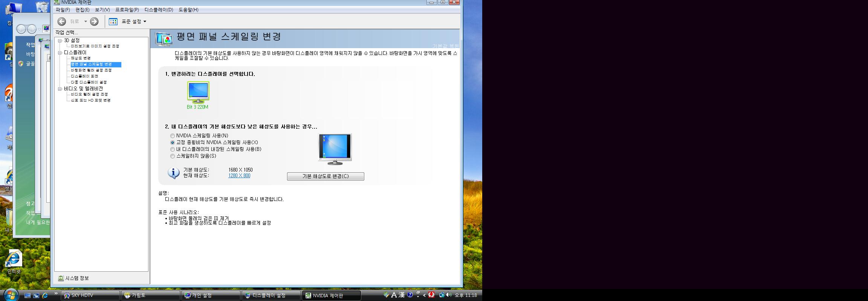Open the Back history dropdown arrow
The image size is (868, 301).
pos(86,21)
